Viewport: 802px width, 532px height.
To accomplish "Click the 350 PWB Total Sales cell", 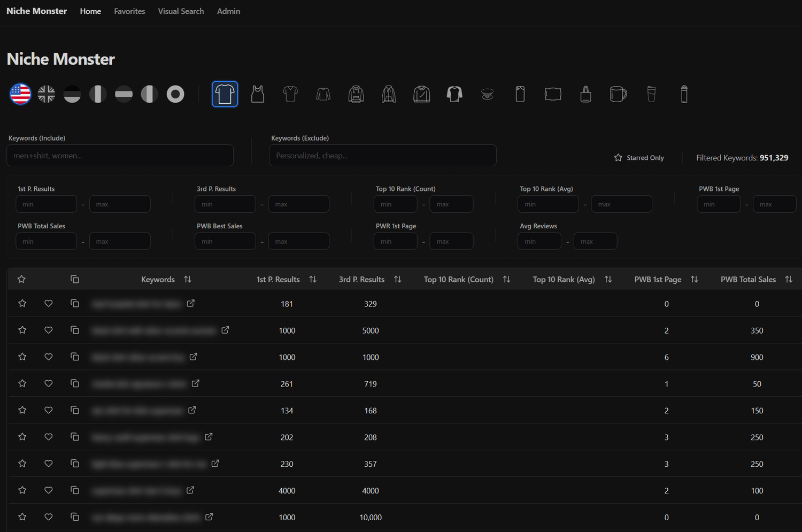I will [x=757, y=330].
